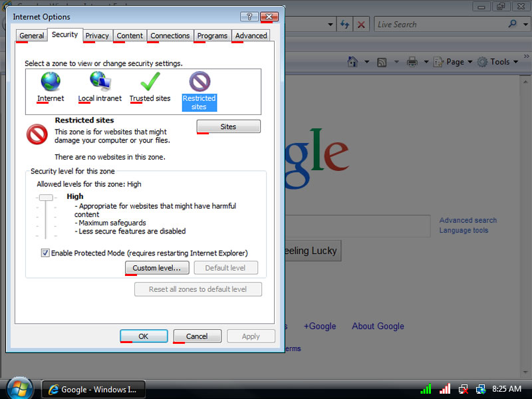532x399 pixels.
Task: Open Live Search provider dropdown arrow
Action: point(524,25)
